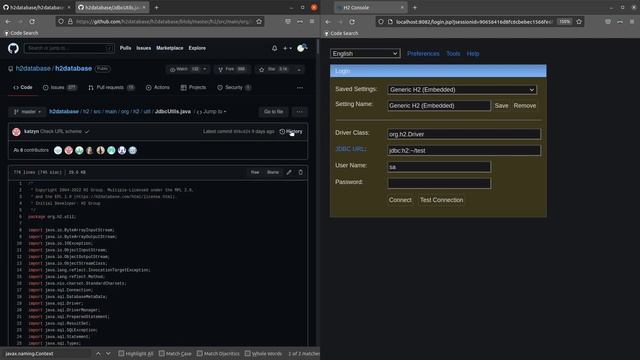640x360 pixels.
Task: Open the master branch selector
Action: pyautogui.click(x=27, y=111)
